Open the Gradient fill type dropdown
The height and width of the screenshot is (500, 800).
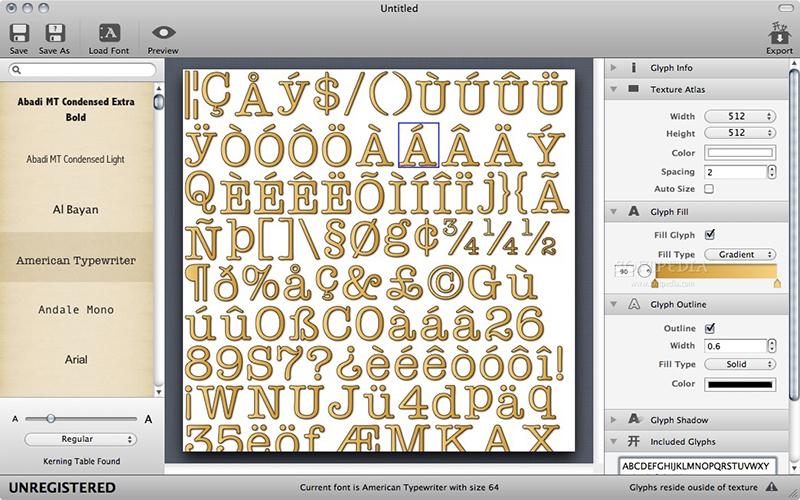click(740, 254)
